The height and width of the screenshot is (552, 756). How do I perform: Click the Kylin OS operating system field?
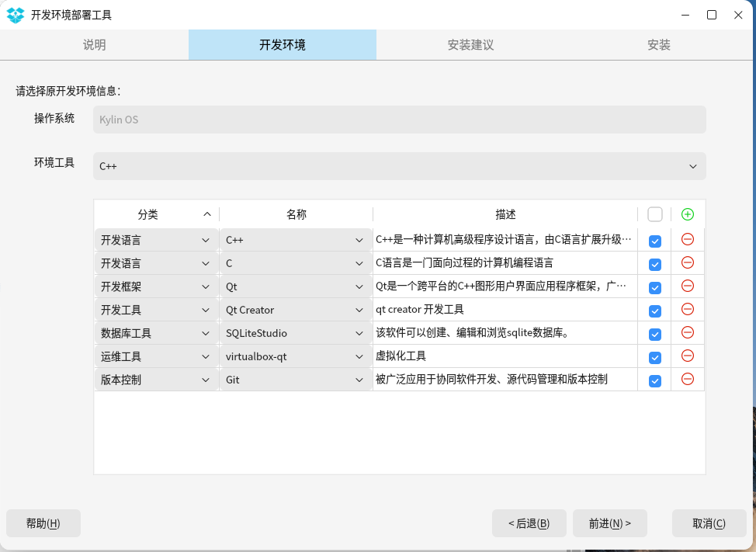click(399, 120)
